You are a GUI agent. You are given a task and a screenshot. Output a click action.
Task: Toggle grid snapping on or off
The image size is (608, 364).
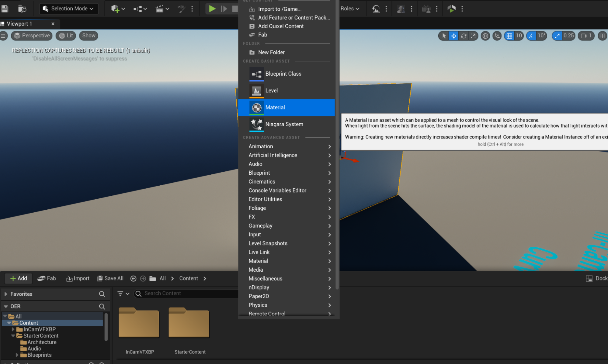click(509, 36)
